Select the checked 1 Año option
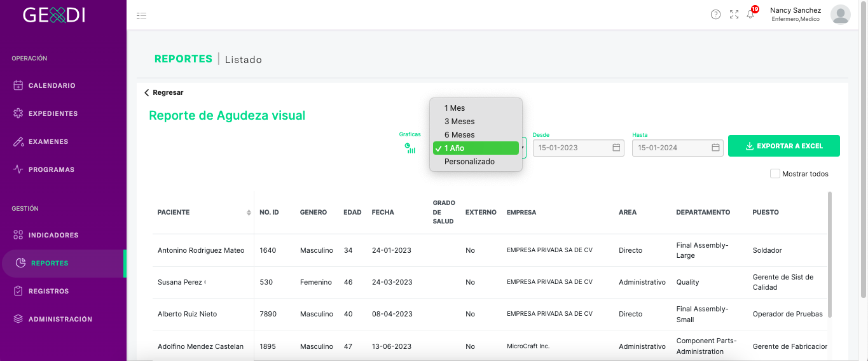 tap(476, 148)
